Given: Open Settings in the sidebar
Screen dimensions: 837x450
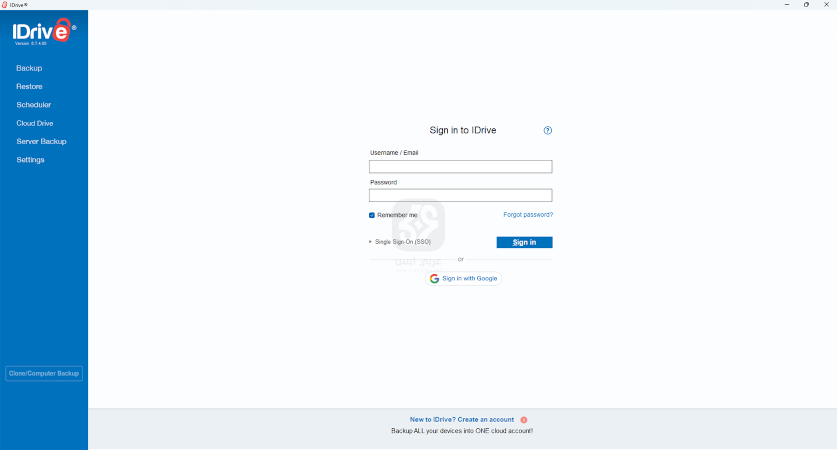Looking at the screenshot, I should [30, 160].
